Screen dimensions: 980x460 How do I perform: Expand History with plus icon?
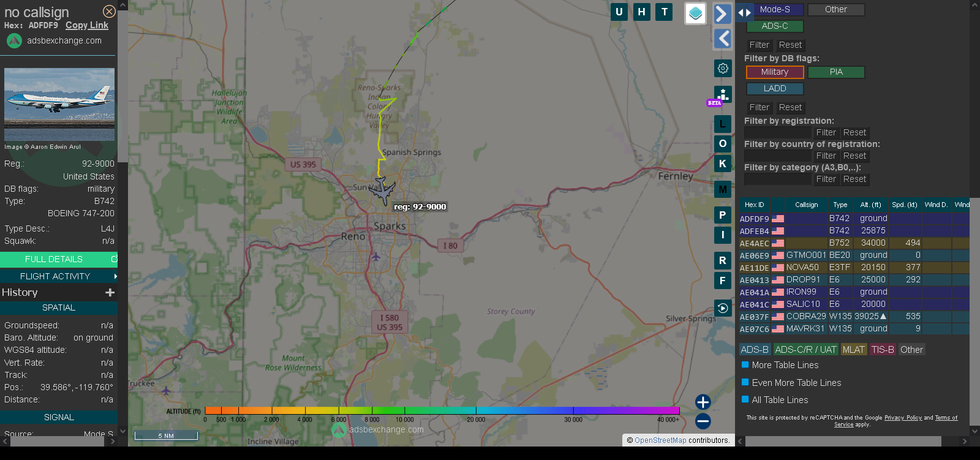point(110,293)
